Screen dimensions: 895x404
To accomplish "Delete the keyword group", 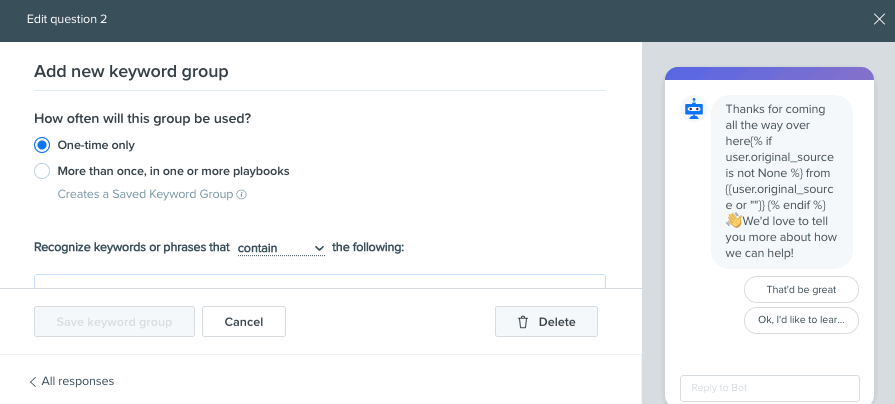I will coord(546,322).
